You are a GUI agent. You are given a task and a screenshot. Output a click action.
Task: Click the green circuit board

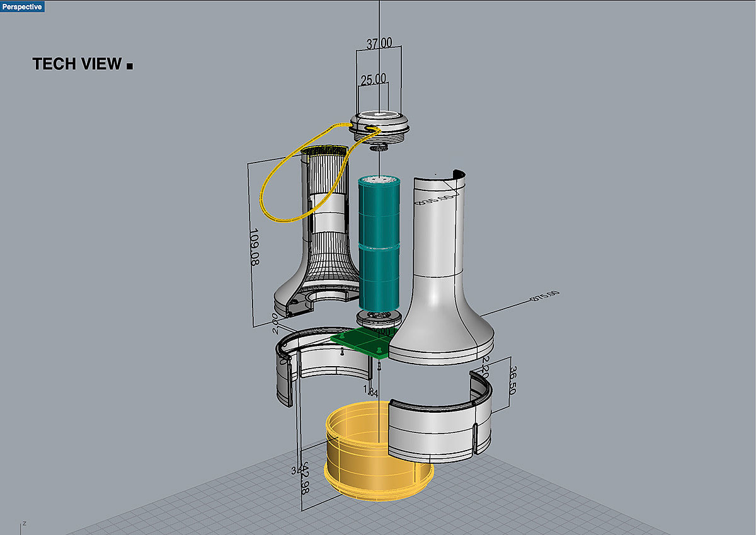pyautogui.click(x=360, y=343)
